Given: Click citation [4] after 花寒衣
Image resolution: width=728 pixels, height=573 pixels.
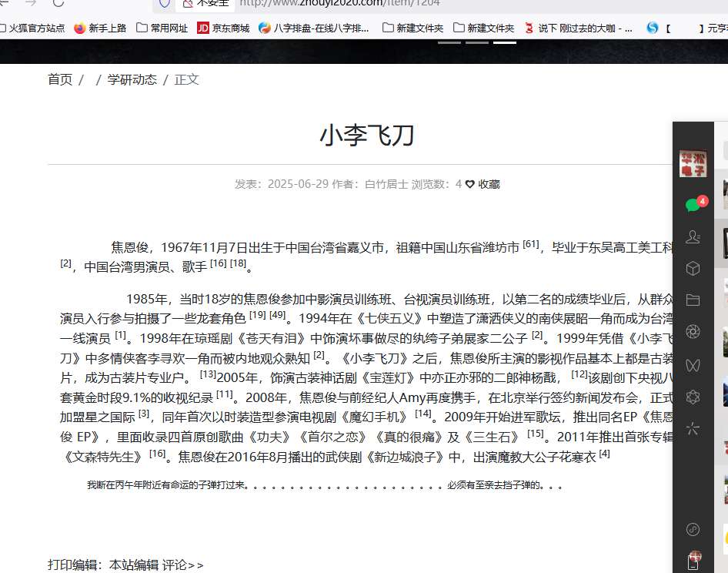Looking at the screenshot, I should pos(605,453).
